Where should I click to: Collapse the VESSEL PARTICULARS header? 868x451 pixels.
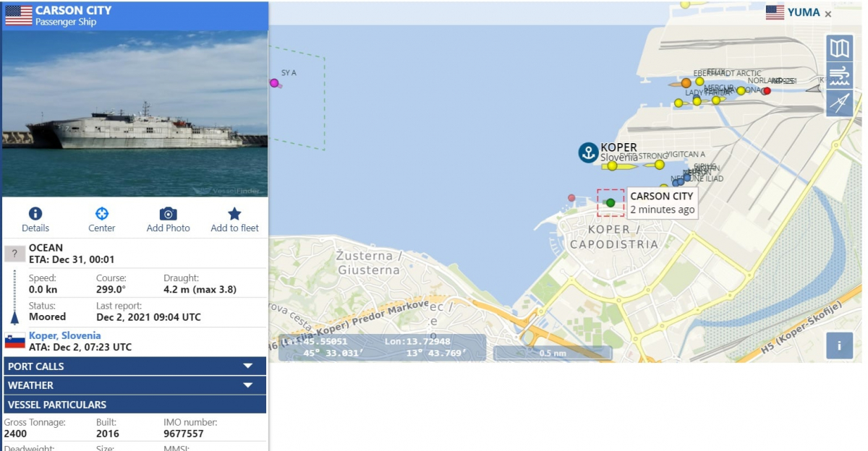(x=135, y=404)
